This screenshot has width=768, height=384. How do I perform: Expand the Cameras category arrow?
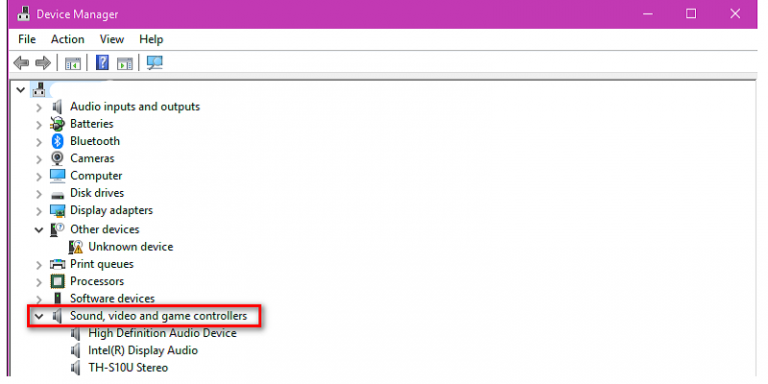pyautogui.click(x=39, y=159)
